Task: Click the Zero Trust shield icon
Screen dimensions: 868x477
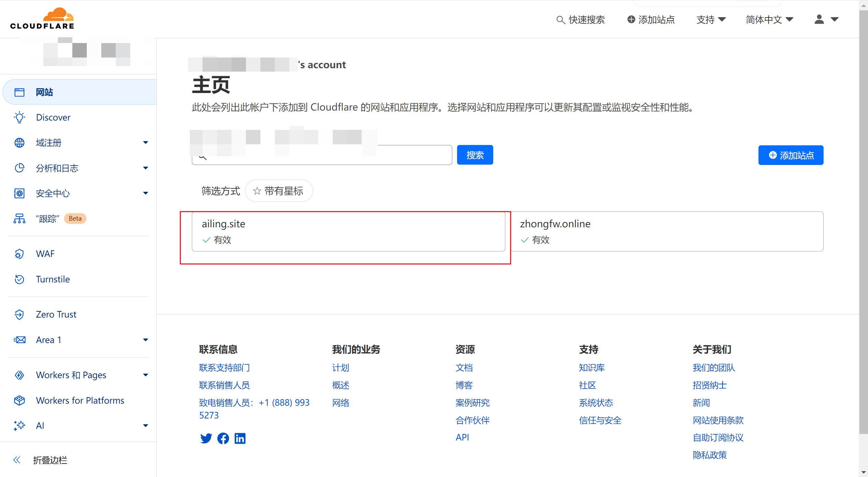Action: click(19, 314)
